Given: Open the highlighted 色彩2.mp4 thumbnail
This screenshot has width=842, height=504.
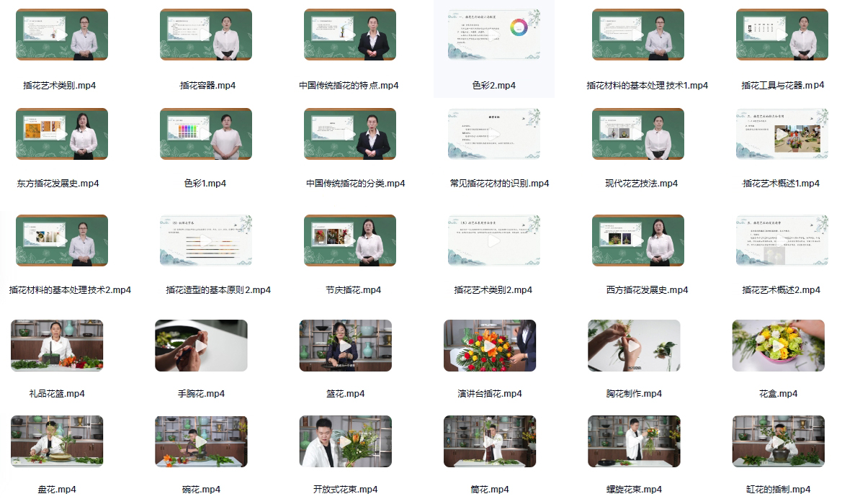Looking at the screenshot, I should point(493,35).
